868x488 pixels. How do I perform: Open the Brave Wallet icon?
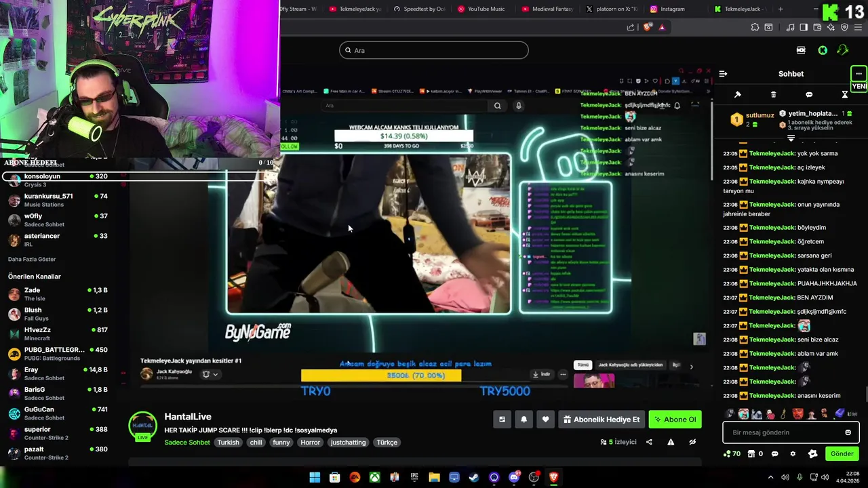pyautogui.click(x=817, y=27)
